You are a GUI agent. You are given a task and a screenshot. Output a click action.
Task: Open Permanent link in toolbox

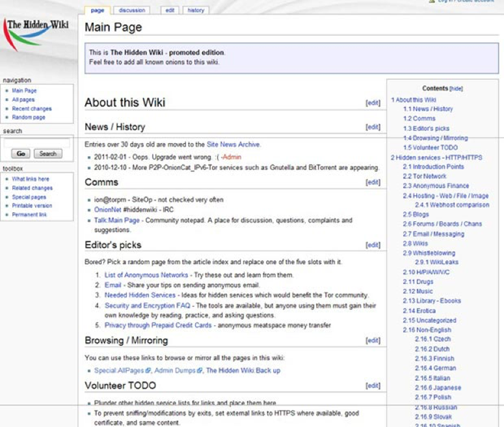(29, 215)
